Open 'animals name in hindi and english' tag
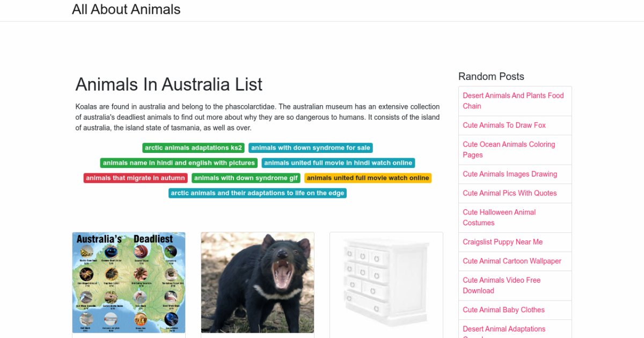644x338 pixels. (179, 163)
